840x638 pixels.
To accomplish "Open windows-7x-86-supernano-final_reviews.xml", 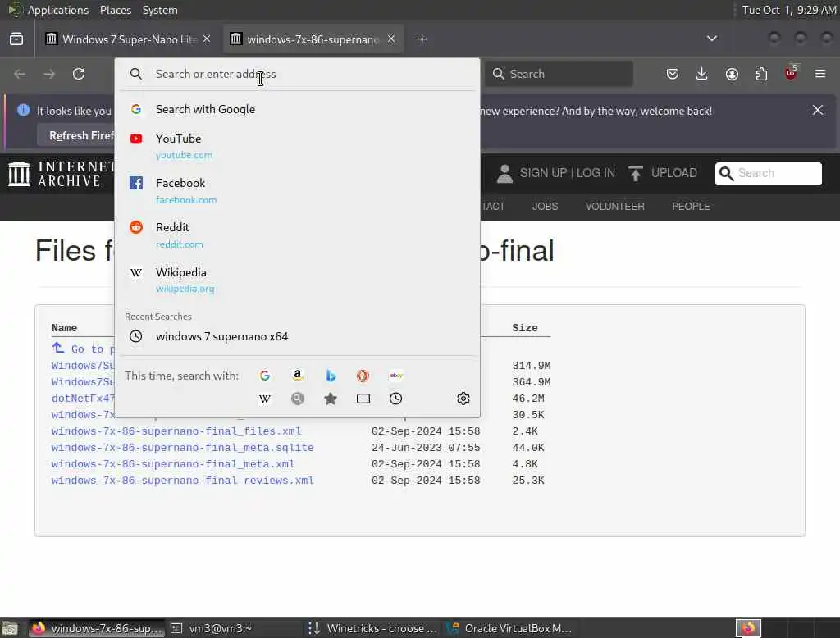I will pos(183,481).
